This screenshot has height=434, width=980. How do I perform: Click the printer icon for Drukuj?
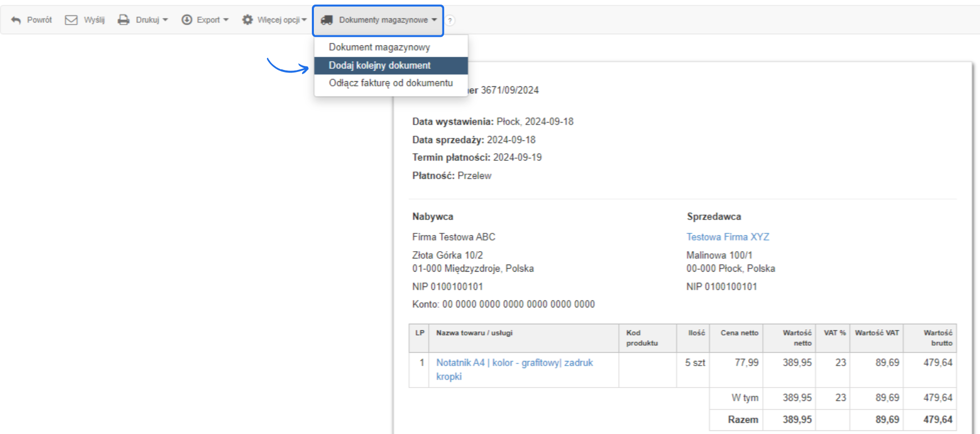(x=124, y=20)
